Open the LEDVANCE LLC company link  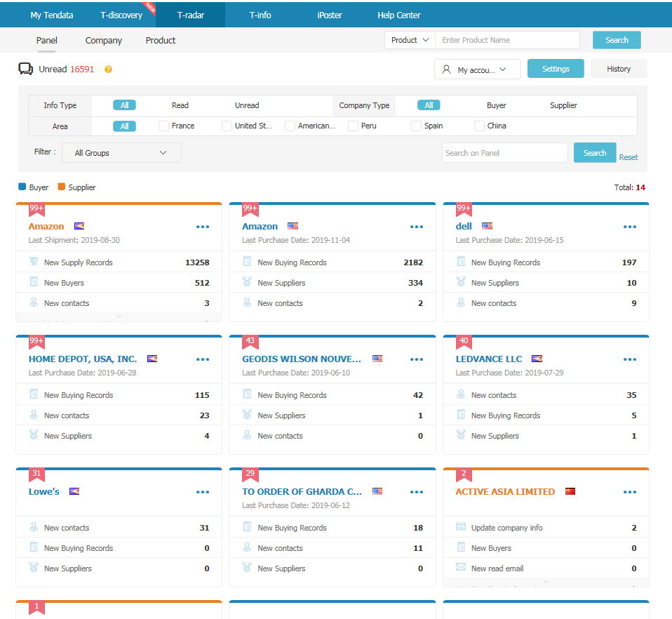489,359
